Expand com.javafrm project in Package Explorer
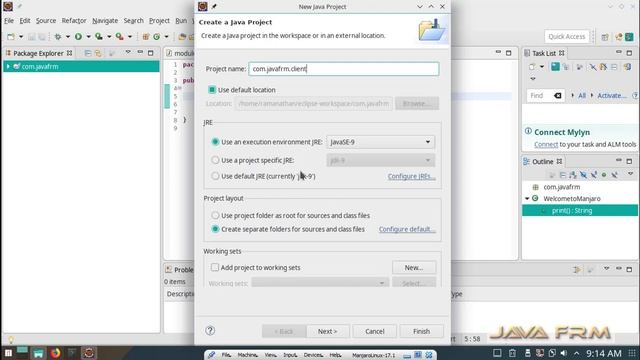640x360 pixels. [8, 67]
